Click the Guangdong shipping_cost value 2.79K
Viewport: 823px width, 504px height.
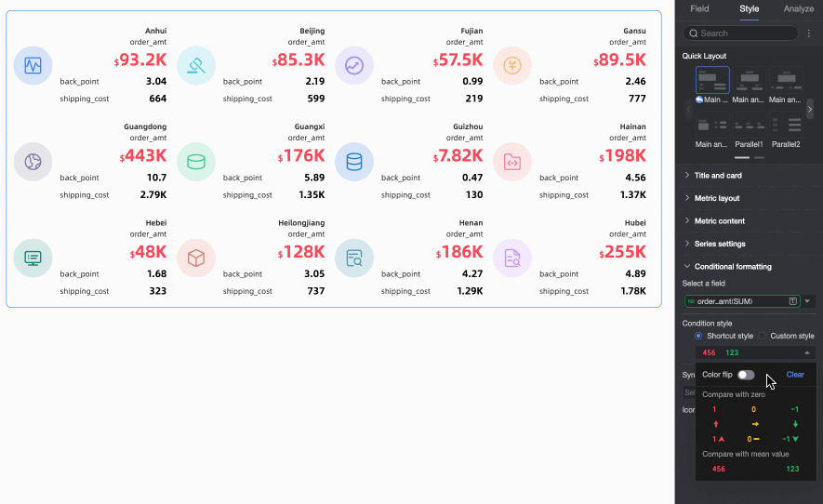153,194
